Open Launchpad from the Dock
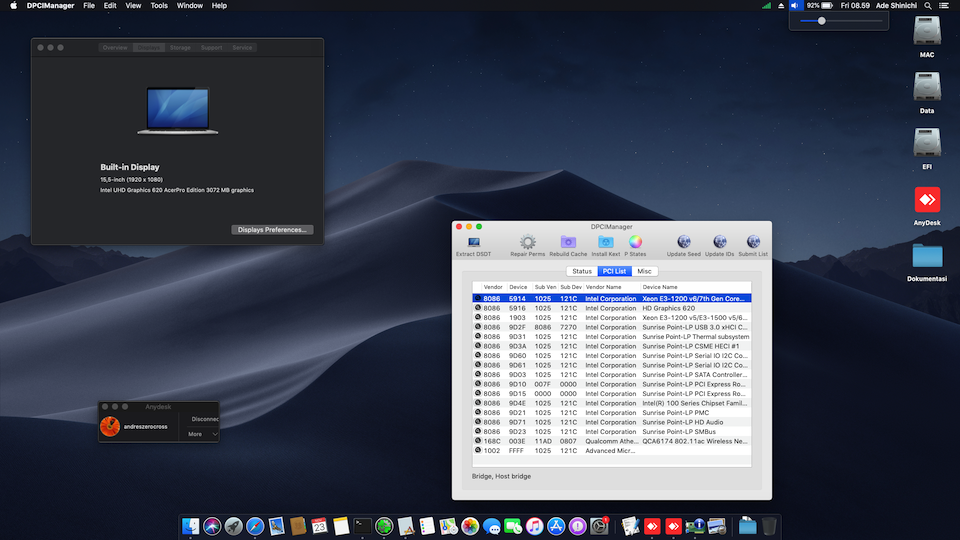 pyautogui.click(x=233, y=526)
